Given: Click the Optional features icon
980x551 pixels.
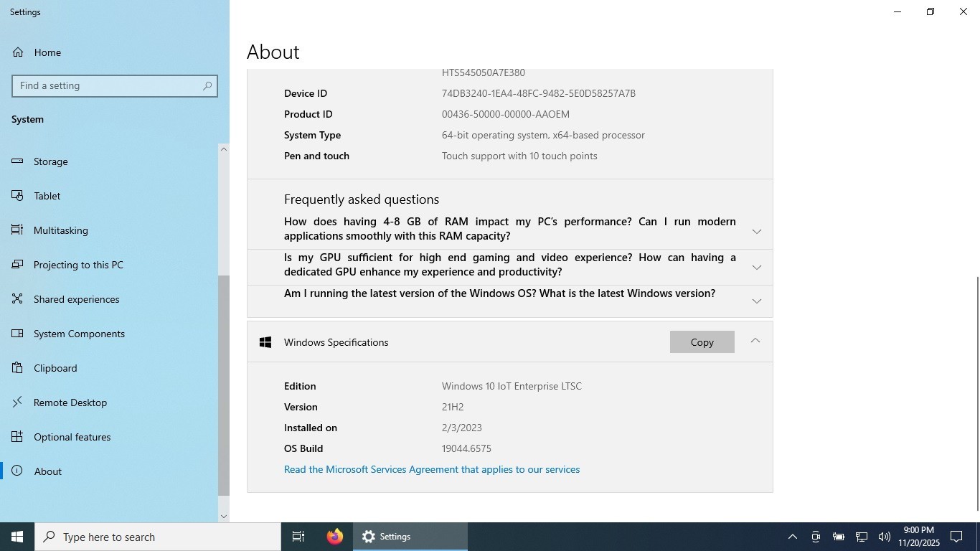Looking at the screenshot, I should (x=17, y=437).
